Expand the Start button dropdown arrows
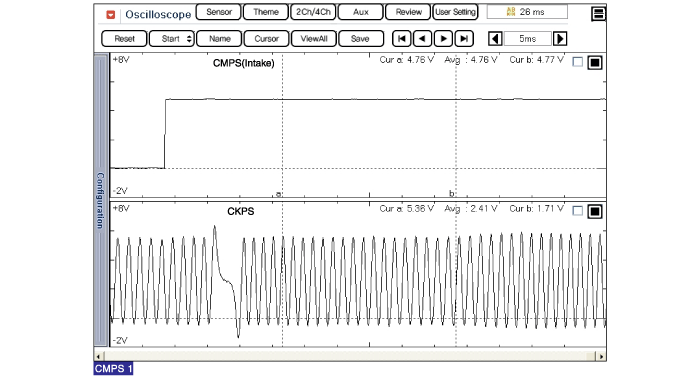Viewport: 700px width, 378px height. coord(189,39)
